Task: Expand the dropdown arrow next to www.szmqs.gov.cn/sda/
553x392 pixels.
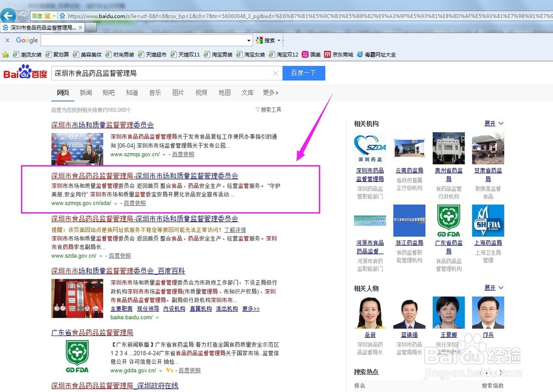Action: (x=116, y=204)
